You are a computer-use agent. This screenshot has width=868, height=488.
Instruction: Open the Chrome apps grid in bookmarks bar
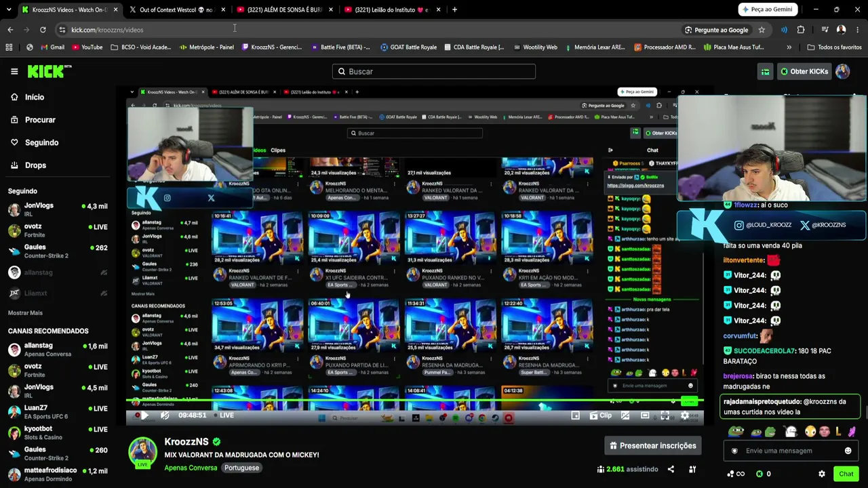click(x=9, y=47)
